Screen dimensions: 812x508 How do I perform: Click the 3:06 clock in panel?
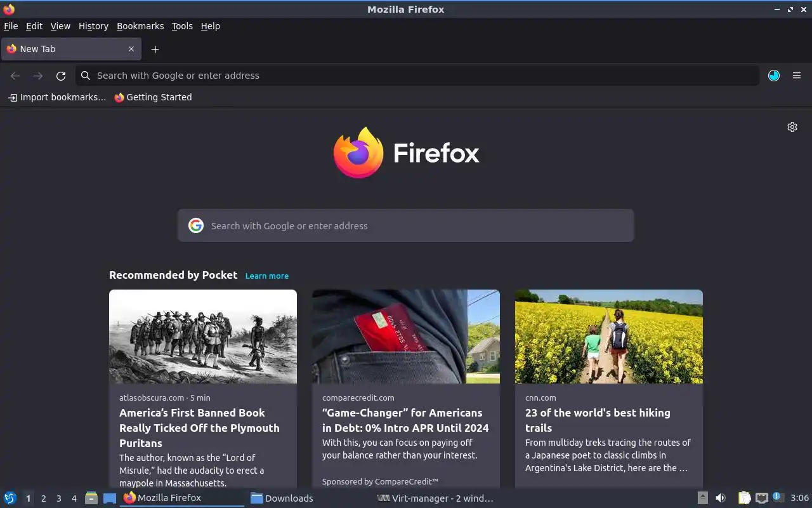click(x=799, y=498)
